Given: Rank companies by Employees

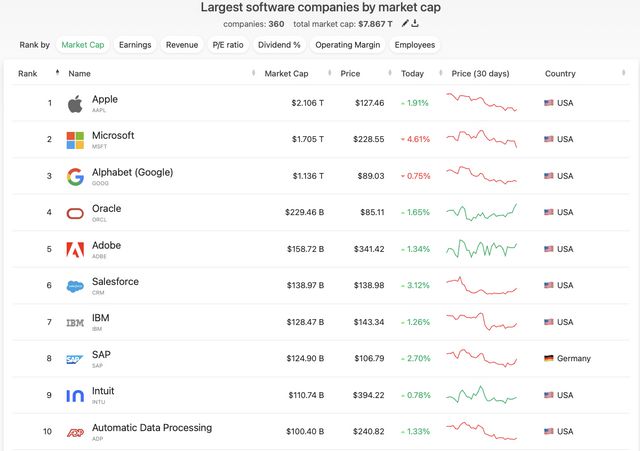Looking at the screenshot, I should (415, 45).
